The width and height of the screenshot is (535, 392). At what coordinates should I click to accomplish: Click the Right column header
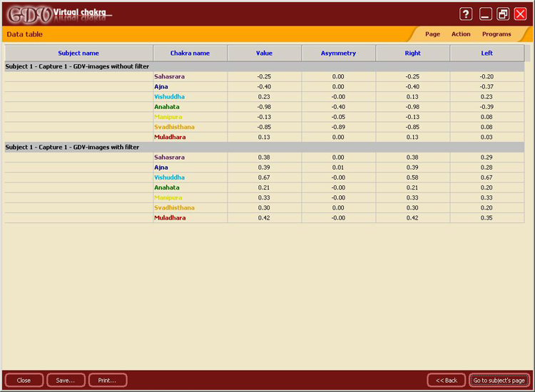[412, 53]
